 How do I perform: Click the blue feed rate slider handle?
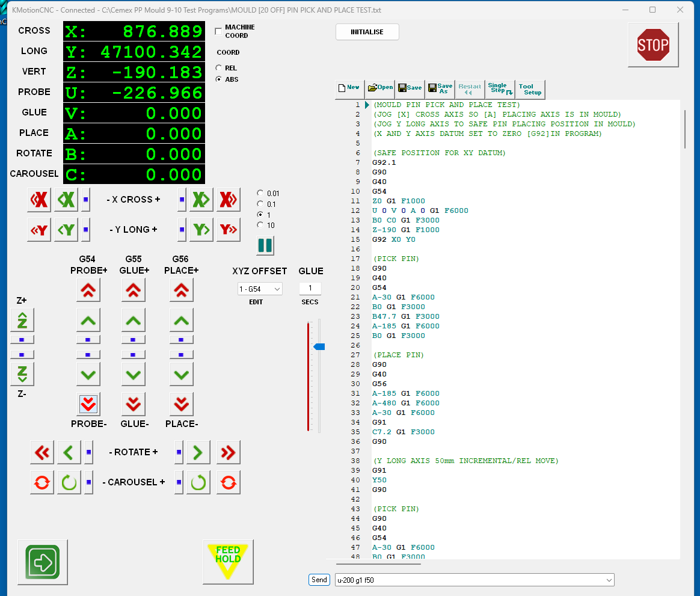[319, 346]
